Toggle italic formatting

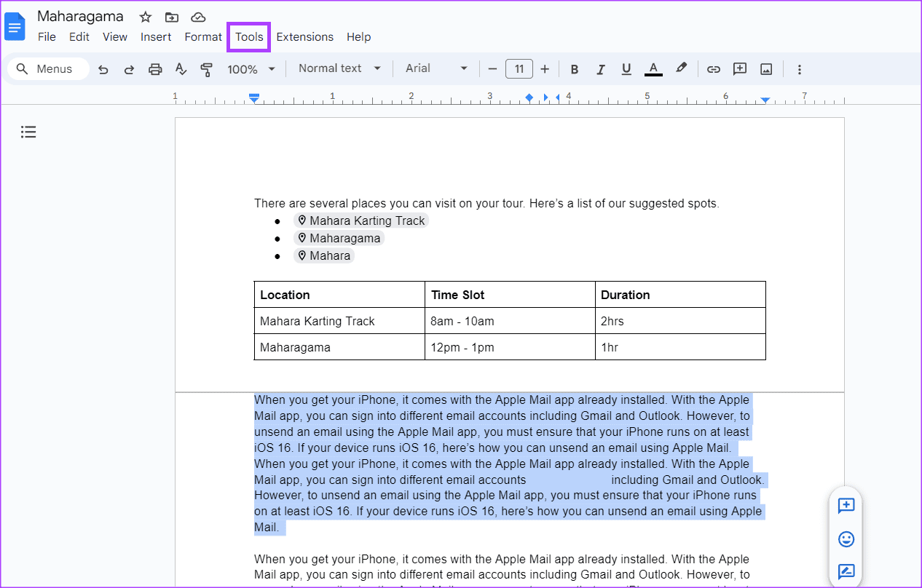click(600, 68)
